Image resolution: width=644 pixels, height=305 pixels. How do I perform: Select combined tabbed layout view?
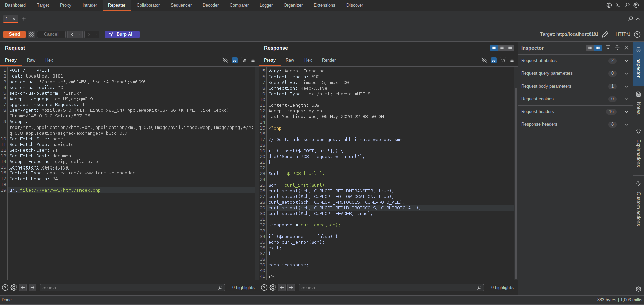pyautogui.click(x=510, y=48)
